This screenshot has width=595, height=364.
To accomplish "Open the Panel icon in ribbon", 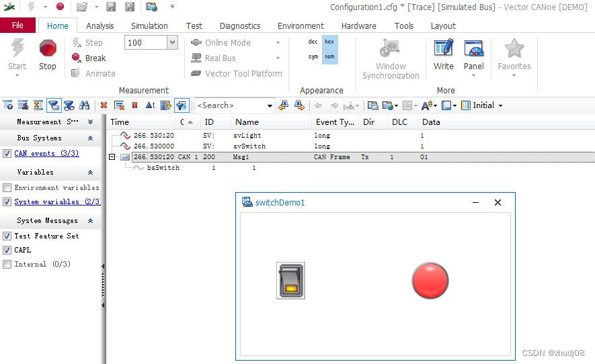I will pos(474,48).
